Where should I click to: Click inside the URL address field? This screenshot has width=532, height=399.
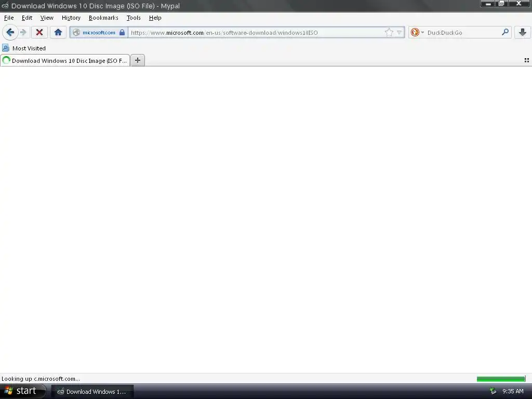[x=256, y=33]
